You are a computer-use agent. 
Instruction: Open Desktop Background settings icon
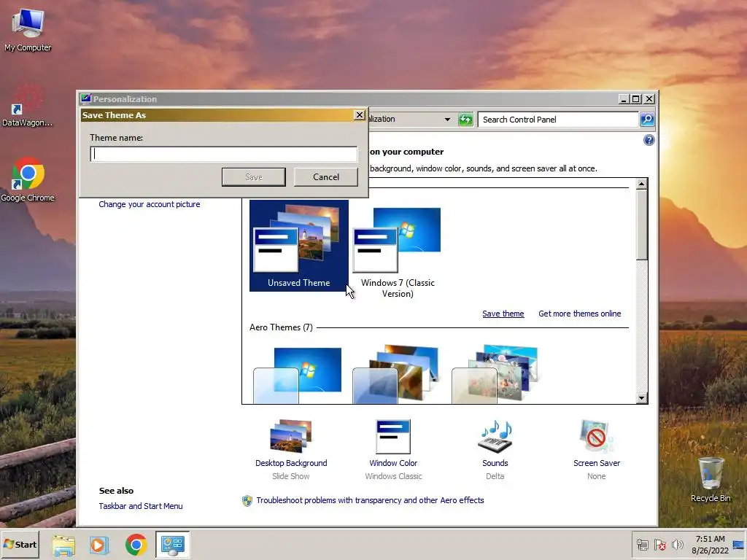point(291,436)
